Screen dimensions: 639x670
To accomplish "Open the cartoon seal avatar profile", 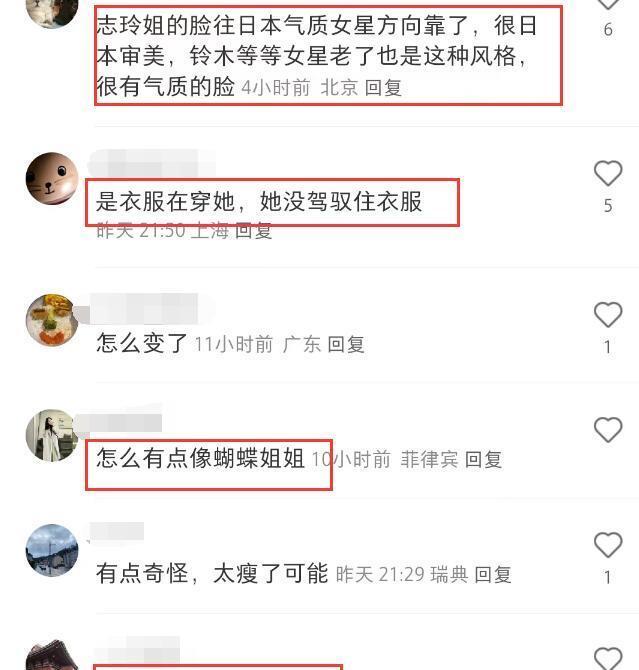I will (x=52, y=179).
